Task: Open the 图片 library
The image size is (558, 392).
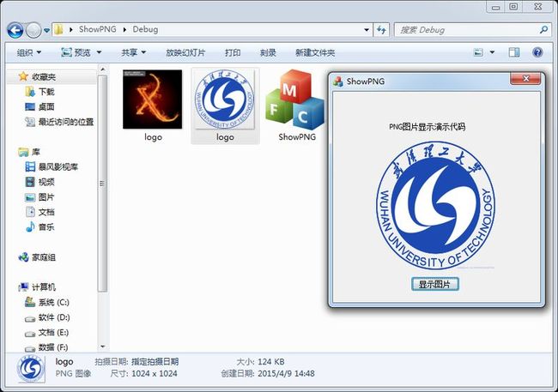Action: pos(46,197)
